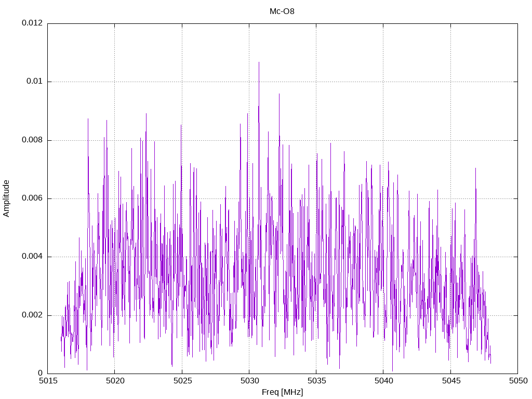Click x-axis tick label 5045

[x=451, y=381]
